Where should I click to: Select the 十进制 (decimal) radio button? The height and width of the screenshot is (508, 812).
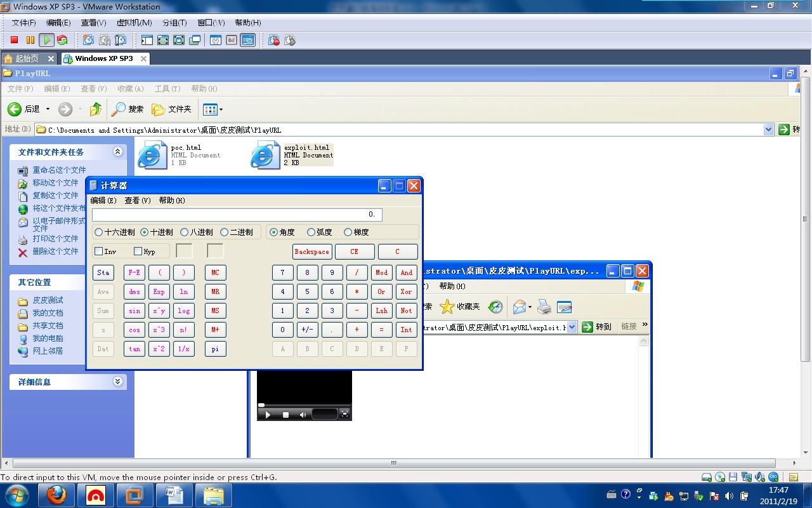pos(144,232)
